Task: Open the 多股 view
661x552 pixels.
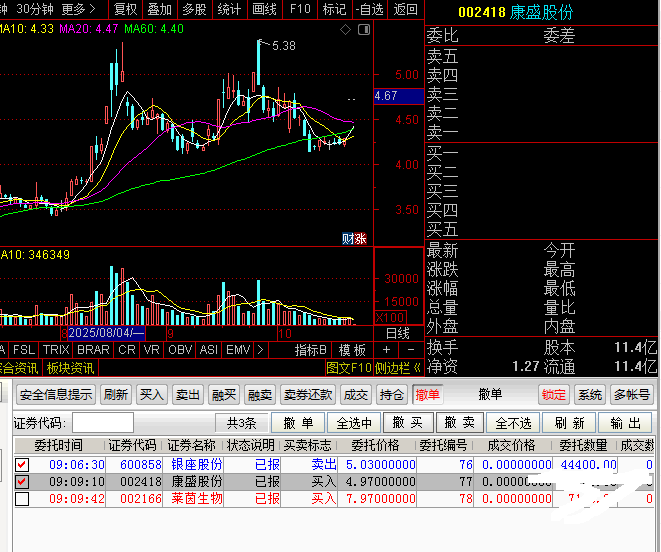Action: point(194,9)
